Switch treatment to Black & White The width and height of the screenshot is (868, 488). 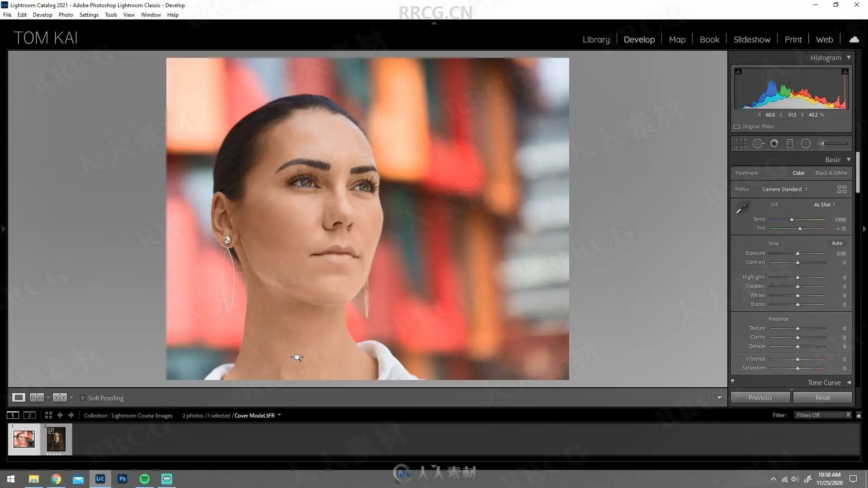[x=831, y=173]
